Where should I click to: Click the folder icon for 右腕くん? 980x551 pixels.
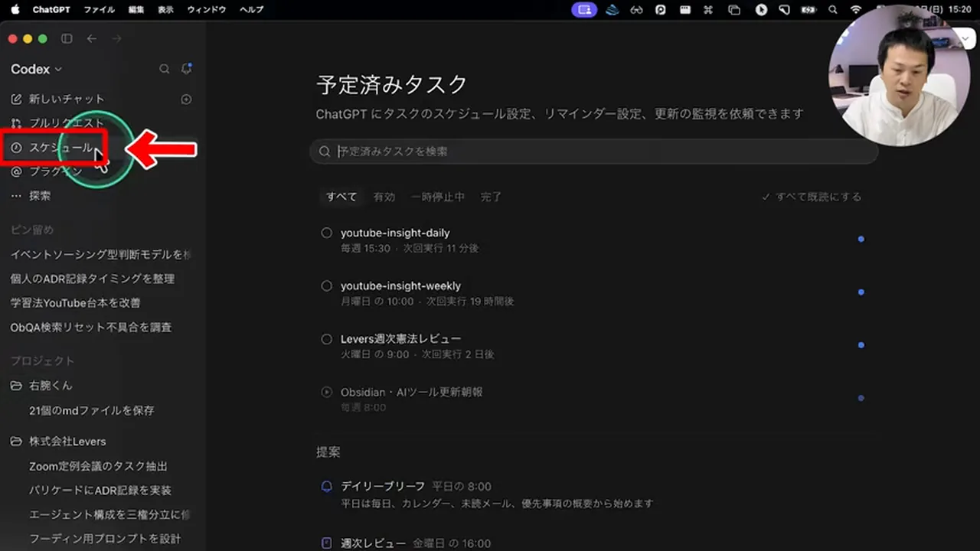16,386
